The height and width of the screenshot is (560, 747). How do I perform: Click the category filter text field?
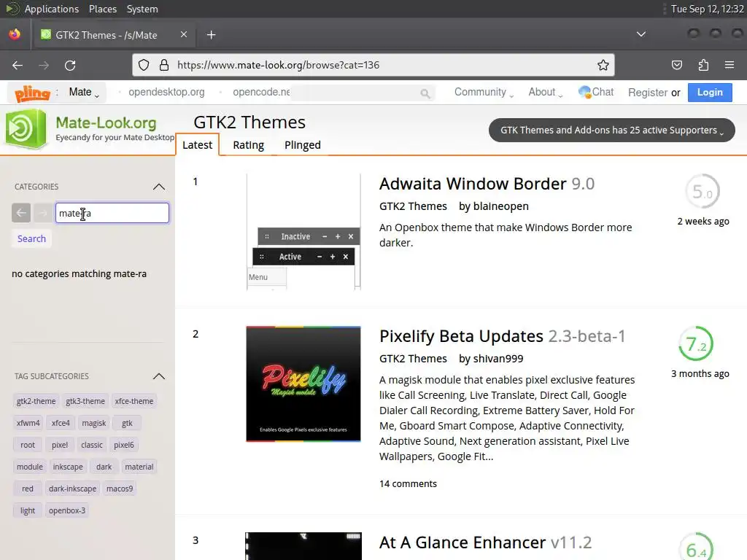coord(112,213)
